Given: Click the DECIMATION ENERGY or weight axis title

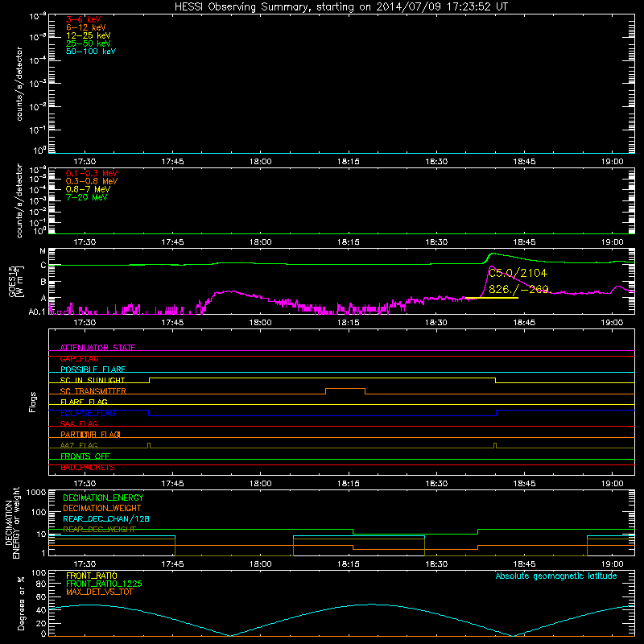Looking at the screenshot, I should [x=12, y=522].
